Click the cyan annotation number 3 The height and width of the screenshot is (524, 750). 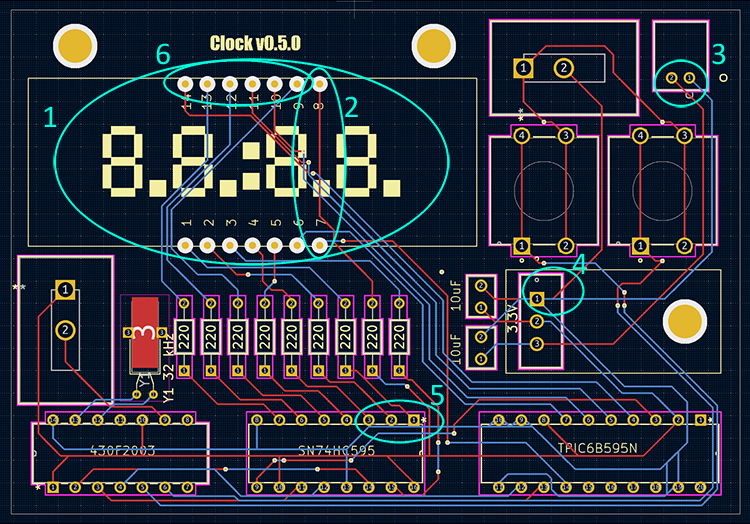[x=718, y=54]
